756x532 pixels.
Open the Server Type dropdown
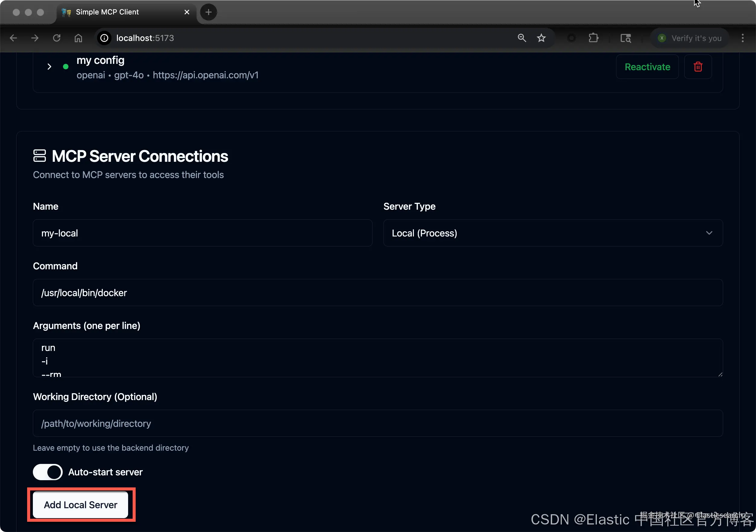[553, 233]
